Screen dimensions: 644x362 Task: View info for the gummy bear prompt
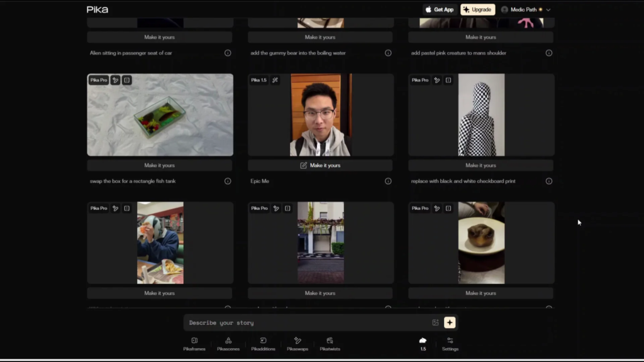click(388, 53)
